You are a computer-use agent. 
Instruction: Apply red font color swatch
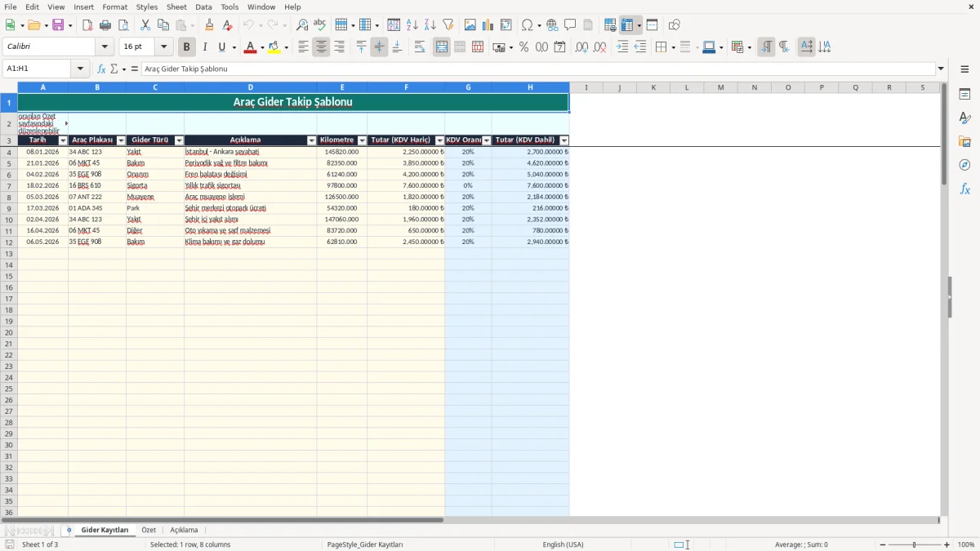pos(250,47)
